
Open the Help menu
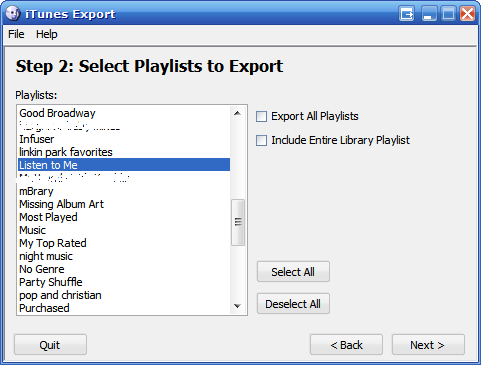pos(47,34)
